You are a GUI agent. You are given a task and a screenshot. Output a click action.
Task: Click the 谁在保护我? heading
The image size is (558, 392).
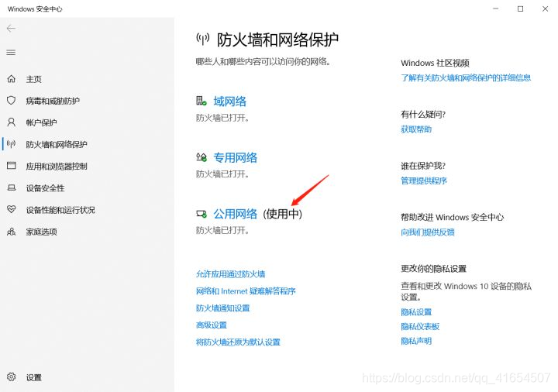point(423,166)
